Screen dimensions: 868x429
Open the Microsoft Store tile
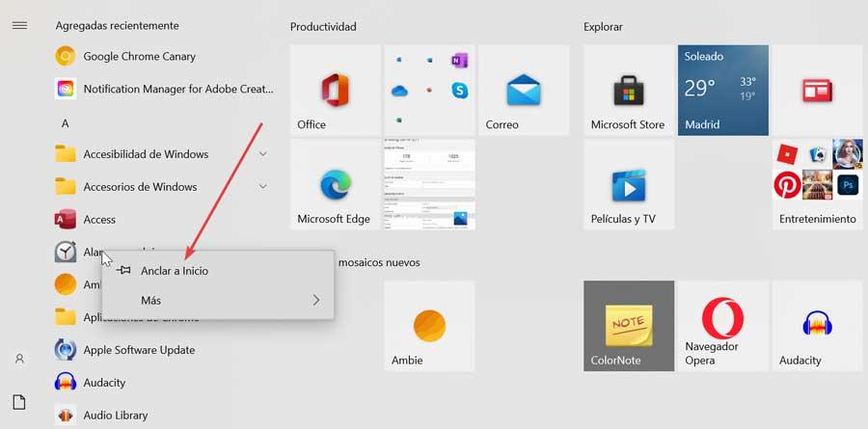629,91
